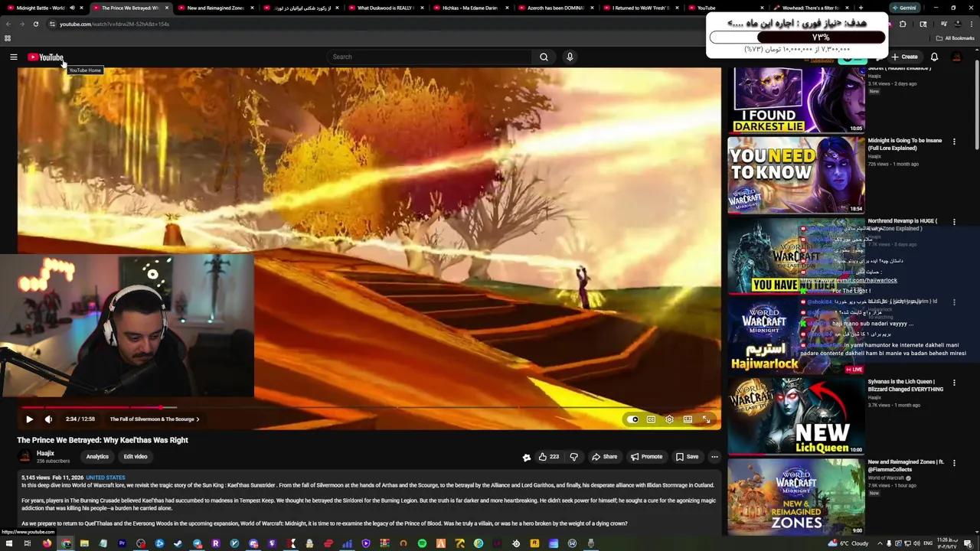
Task: Open Spotify from the taskbar
Action: point(422,543)
